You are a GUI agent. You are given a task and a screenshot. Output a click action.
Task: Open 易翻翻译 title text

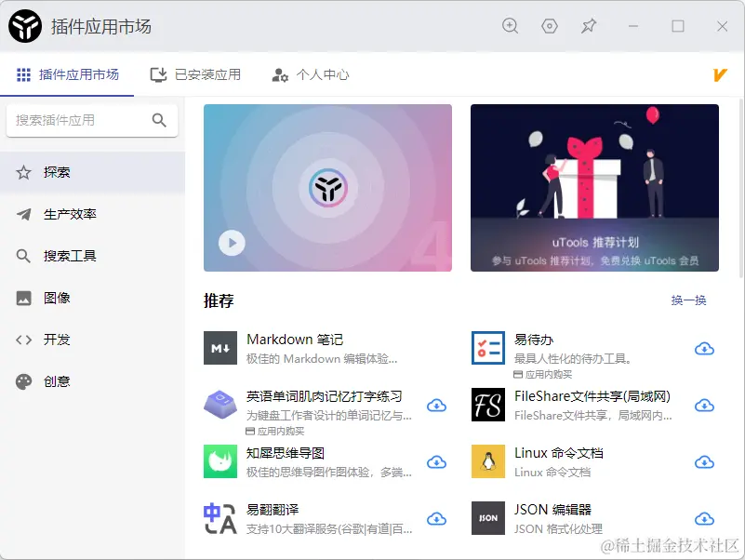tap(273, 510)
